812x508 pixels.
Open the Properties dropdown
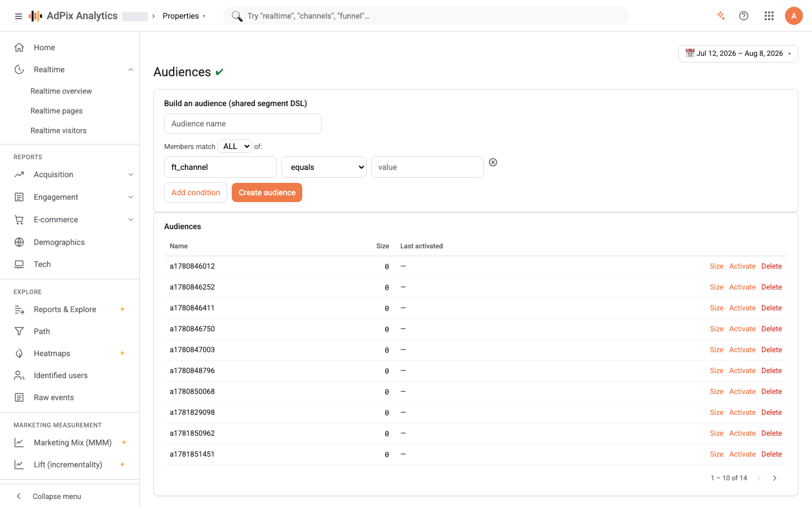coord(184,16)
